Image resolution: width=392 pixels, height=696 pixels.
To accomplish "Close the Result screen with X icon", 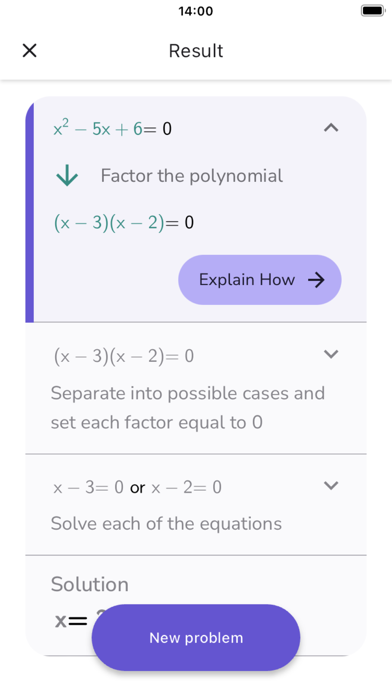I will 29,51.
